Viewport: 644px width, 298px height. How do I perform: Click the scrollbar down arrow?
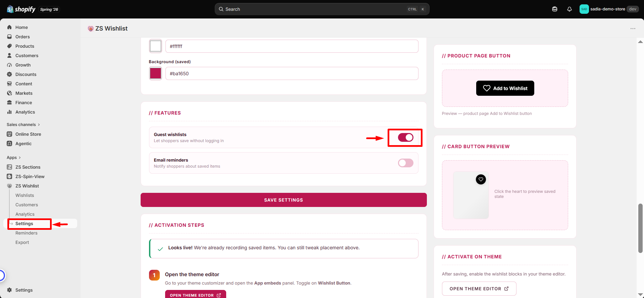tap(640, 295)
